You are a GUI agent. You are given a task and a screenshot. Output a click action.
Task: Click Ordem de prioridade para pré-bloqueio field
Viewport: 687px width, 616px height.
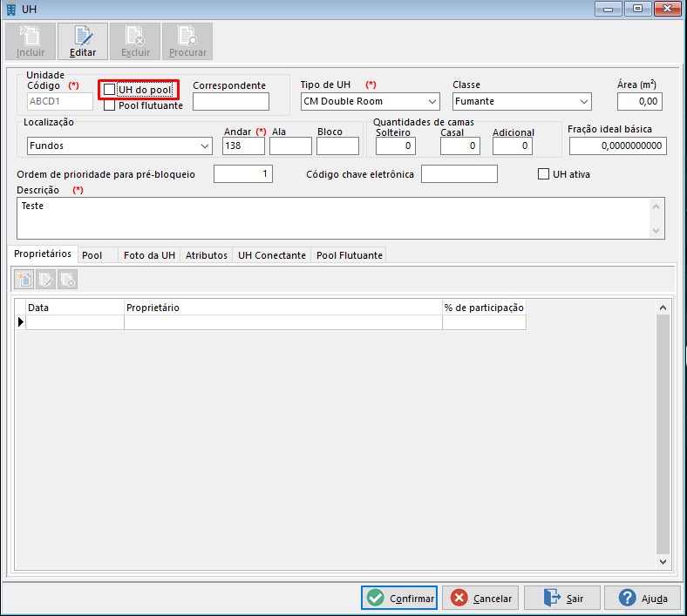tap(243, 173)
